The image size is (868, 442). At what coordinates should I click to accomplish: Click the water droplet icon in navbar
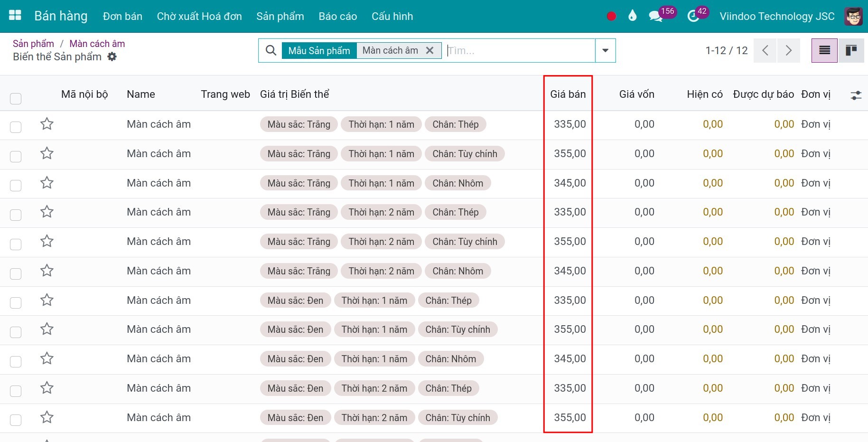coord(632,16)
